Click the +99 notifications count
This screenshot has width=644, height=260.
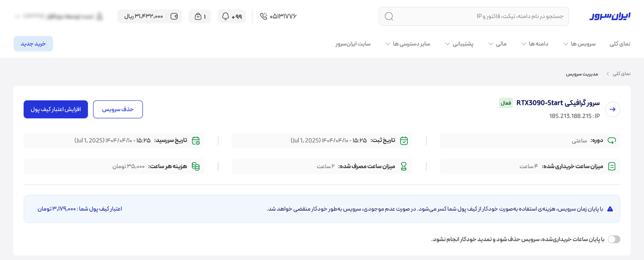click(237, 17)
